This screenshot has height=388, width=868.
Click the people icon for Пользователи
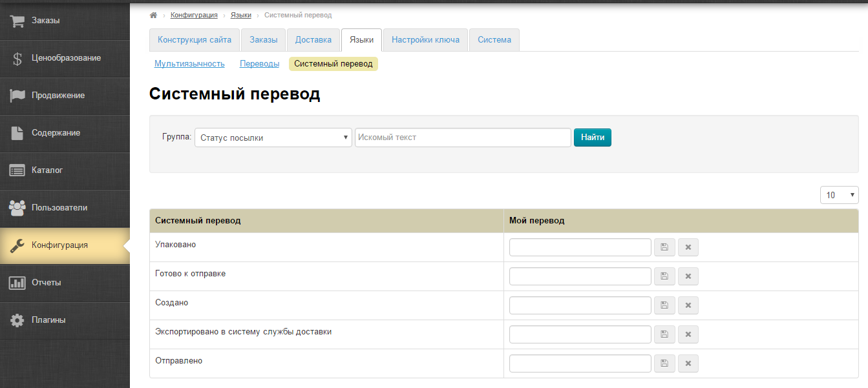(x=17, y=207)
